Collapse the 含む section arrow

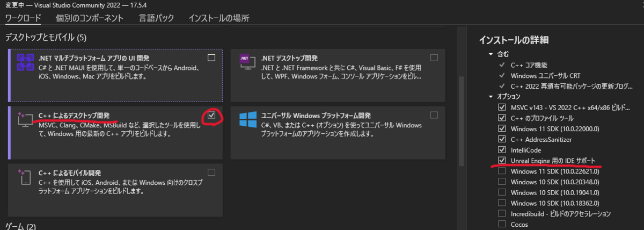(x=491, y=54)
